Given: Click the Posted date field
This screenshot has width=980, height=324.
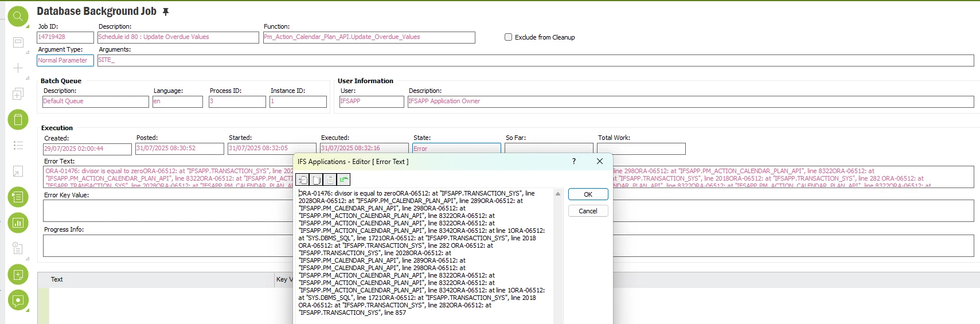Looking at the screenshot, I should tap(179, 149).
